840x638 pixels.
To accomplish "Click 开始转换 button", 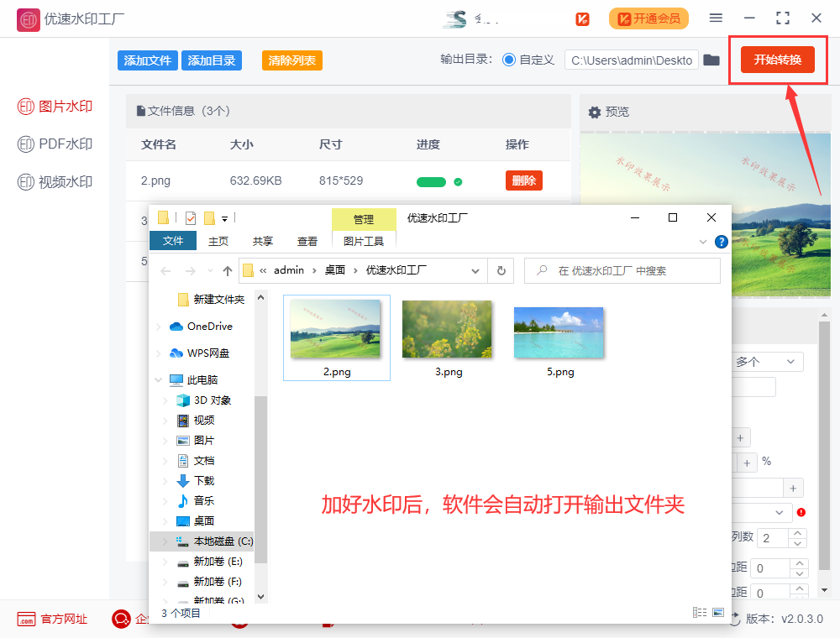I will 777,60.
